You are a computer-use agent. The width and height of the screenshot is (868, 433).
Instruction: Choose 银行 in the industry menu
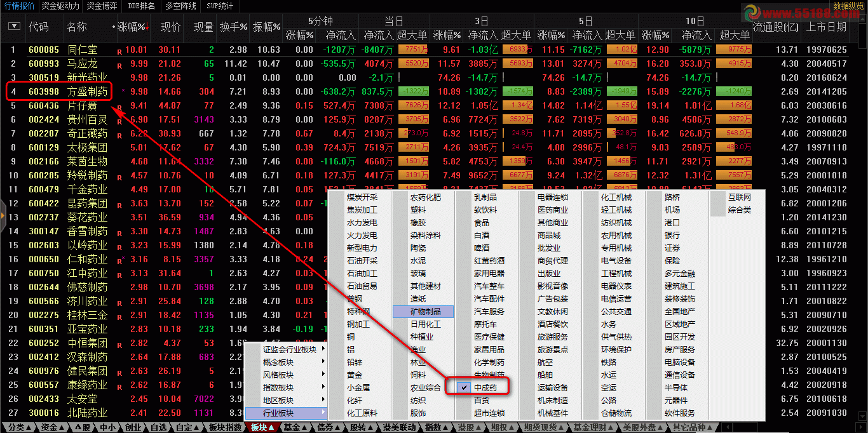pos(672,235)
